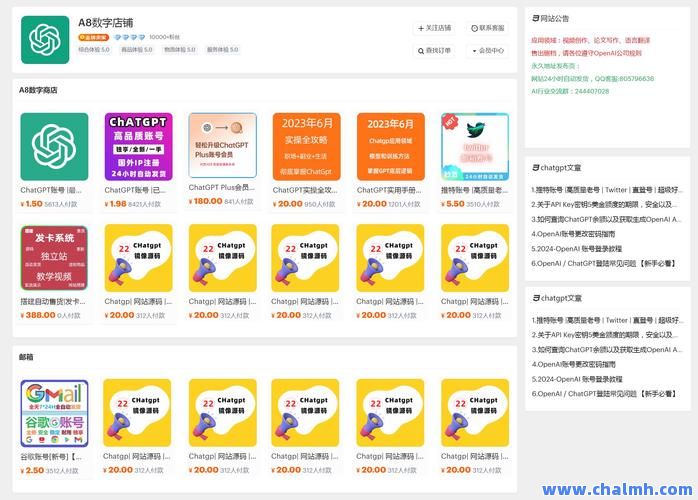This screenshot has height=500, width=698.
Task: Open the 2023年6月 实操全攻略 product image
Action: (306, 146)
